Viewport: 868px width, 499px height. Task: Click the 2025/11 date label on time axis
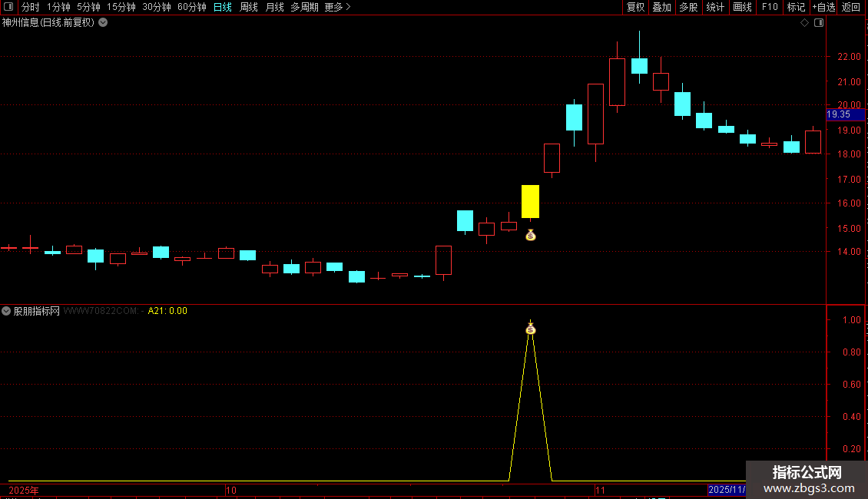[x=727, y=490]
